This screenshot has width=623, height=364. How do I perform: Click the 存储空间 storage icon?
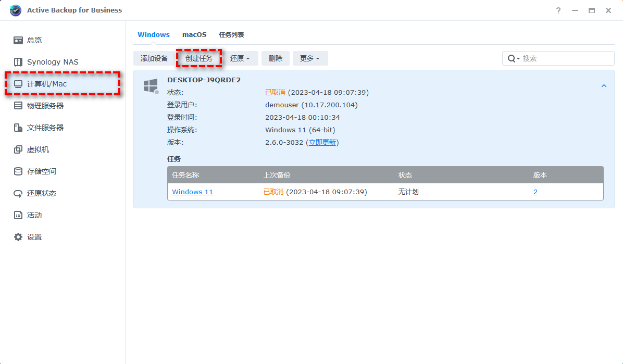18,171
